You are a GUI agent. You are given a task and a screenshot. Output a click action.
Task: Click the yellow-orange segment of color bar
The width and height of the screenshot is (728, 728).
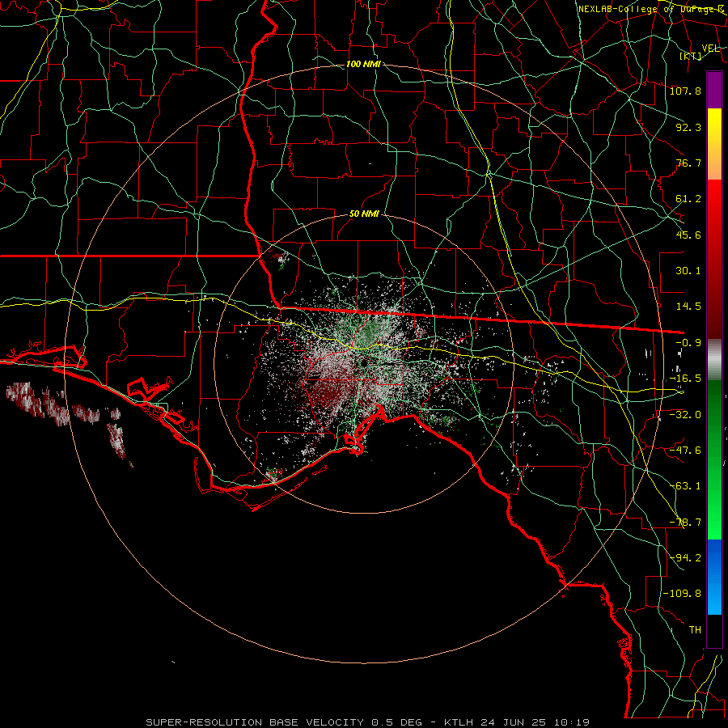[x=714, y=144]
